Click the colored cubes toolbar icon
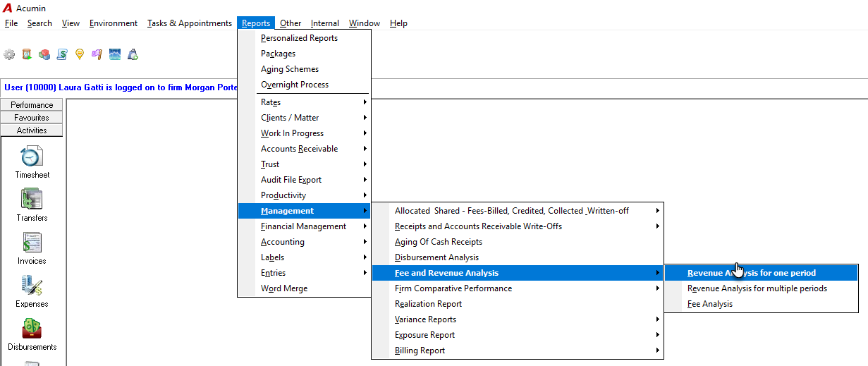Viewport: 868px width, 366px height. (44, 54)
